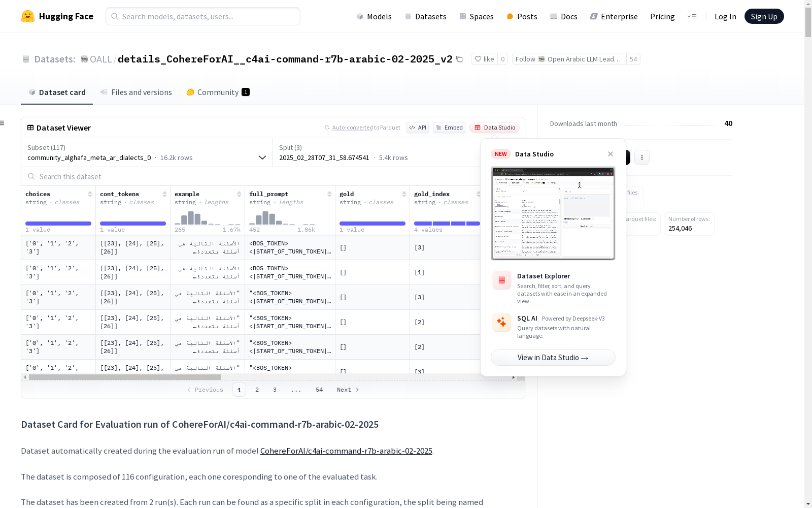Go to the Next page of rows

348,390
